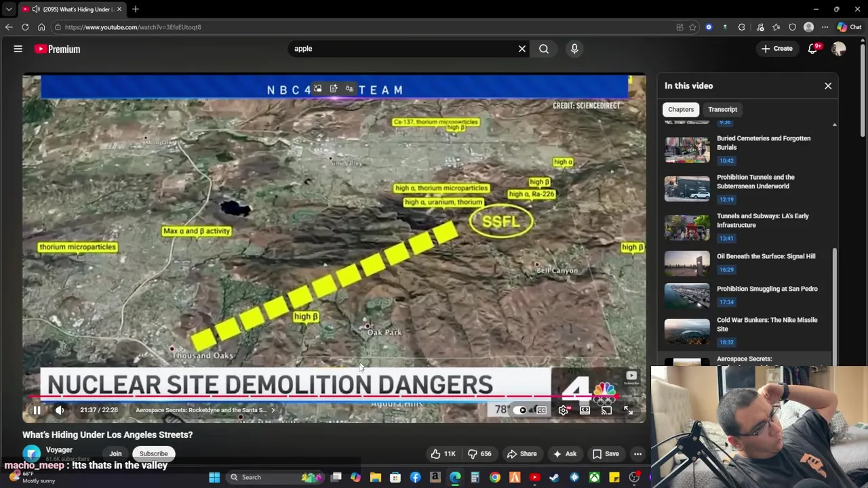
Task: Select the Chapters tab
Action: pyautogui.click(x=681, y=109)
